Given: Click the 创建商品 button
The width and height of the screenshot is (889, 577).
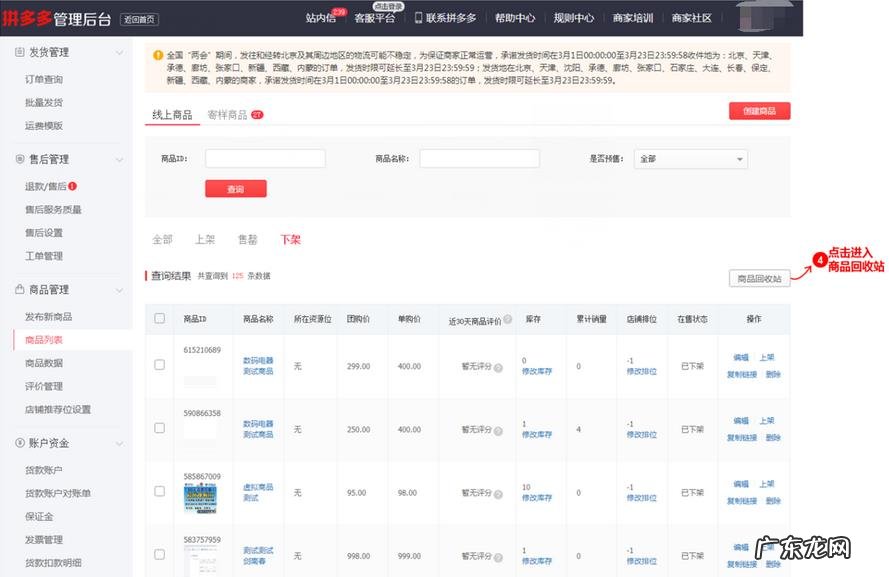Looking at the screenshot, I should (x=762, y=111).
